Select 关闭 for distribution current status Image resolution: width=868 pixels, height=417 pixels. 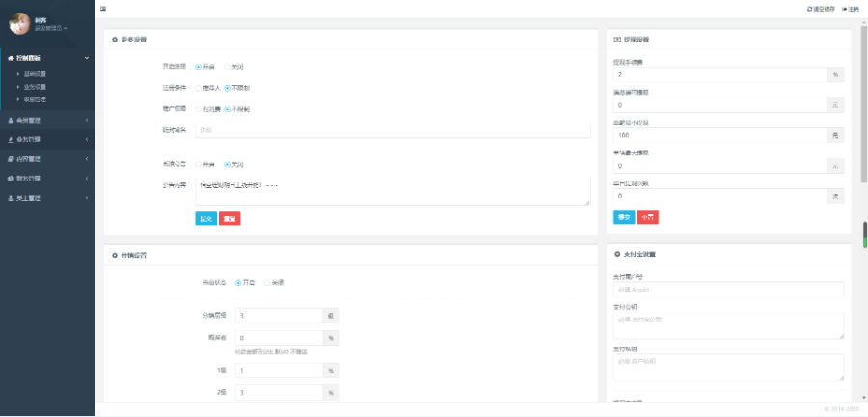pyautogui.click(x=267, y=283)
